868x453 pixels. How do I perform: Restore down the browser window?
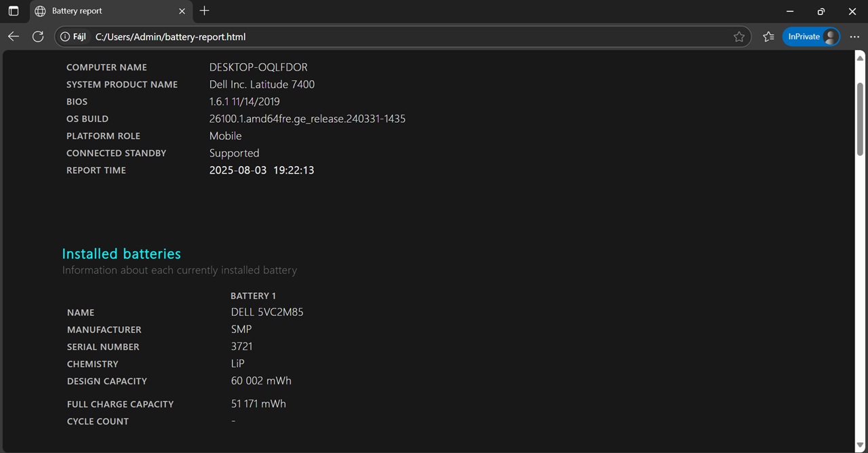[821, 11]
